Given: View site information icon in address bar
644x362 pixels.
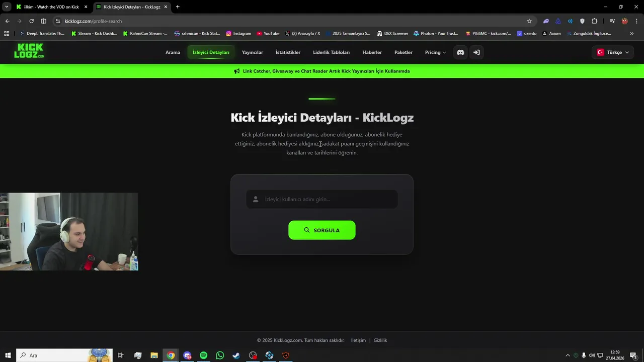Looking at the screenshot, I should pyautogui.click(x=58, y=21).
